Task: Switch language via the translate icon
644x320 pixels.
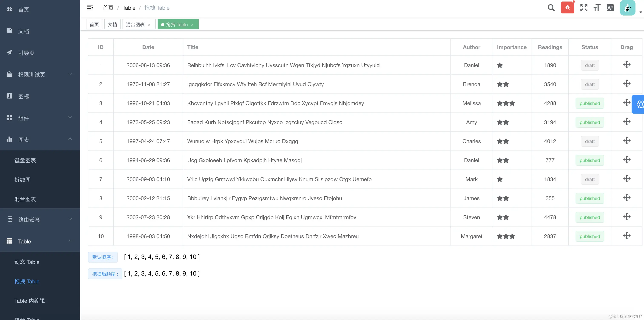Action: point(610,7)
